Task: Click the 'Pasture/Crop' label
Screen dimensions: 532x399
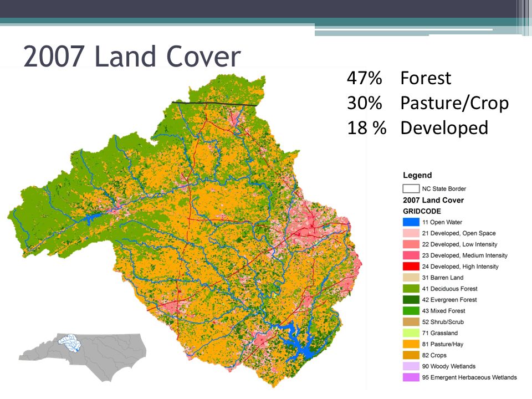Action: tap(454, 103)
